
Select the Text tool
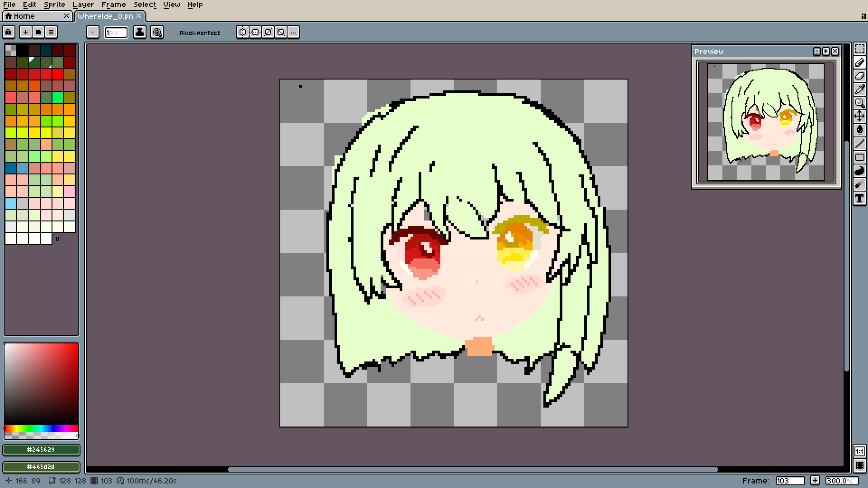[859, 198]
